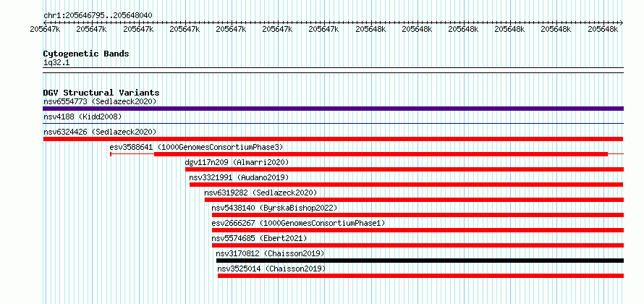Open the nsv4188 (Kidd2008) label

82,117
